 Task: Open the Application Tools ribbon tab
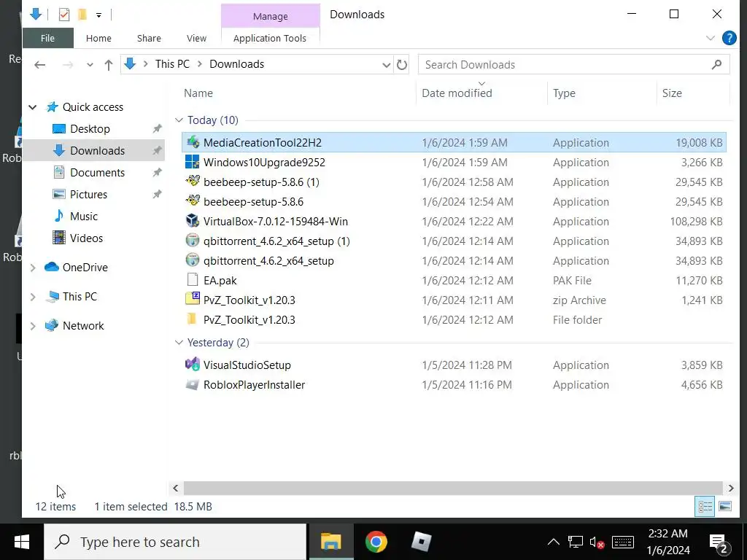270,38
